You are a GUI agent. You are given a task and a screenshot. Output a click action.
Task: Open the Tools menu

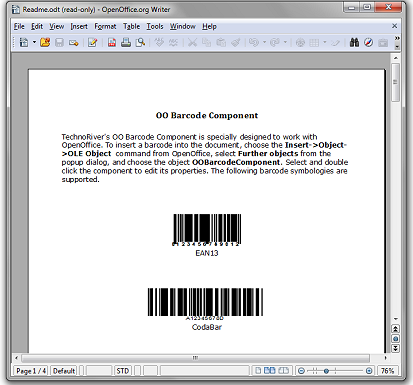pos(155,26)
